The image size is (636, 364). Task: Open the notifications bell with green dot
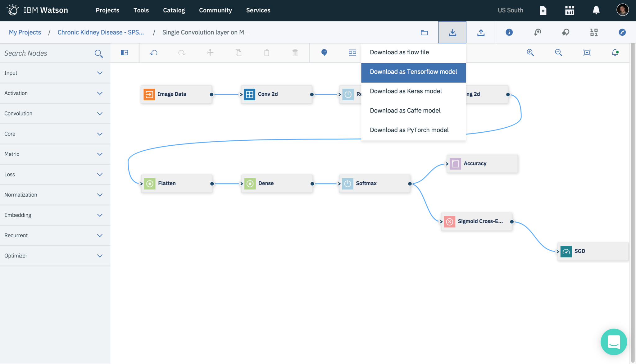tap(615, 52)
